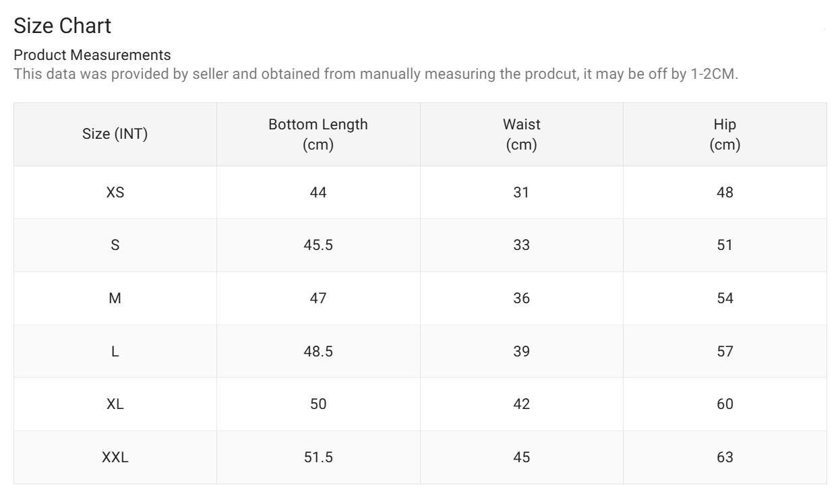Select the L size row label
840x504 pixels.
click(x=115, y=352)
